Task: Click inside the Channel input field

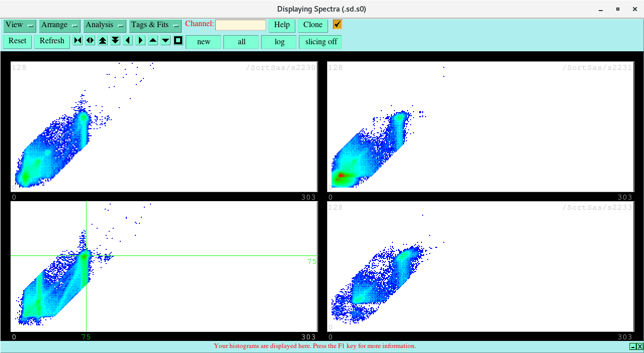Action: pos(240,24)
